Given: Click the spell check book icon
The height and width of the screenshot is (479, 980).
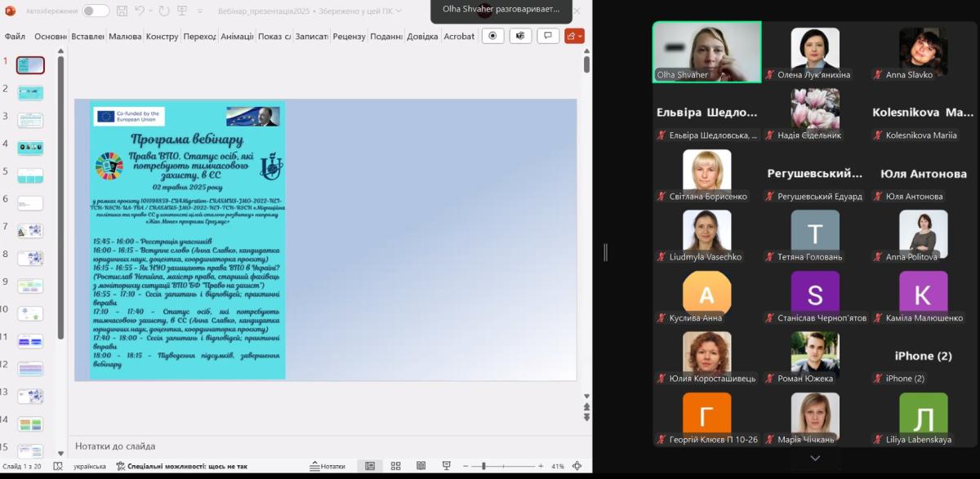Looking at the screenshot, I should point(58,466).
